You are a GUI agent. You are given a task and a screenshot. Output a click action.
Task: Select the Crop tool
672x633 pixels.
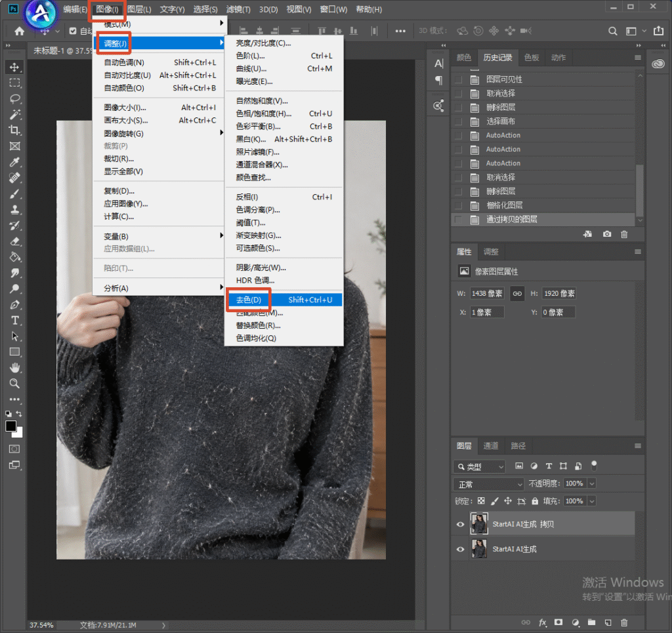(x=14, y=130)
